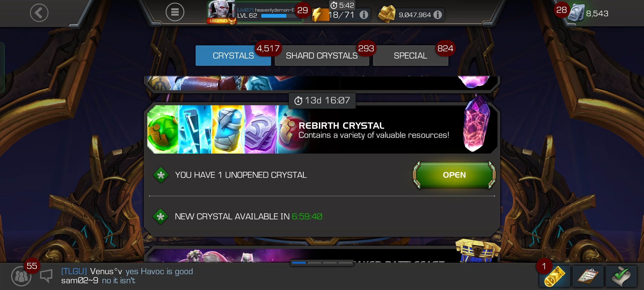Image resolution: width=644 pixels, height=290 pixels.
Task: Open the alliance members icon
Action: [x=21, y=276]
